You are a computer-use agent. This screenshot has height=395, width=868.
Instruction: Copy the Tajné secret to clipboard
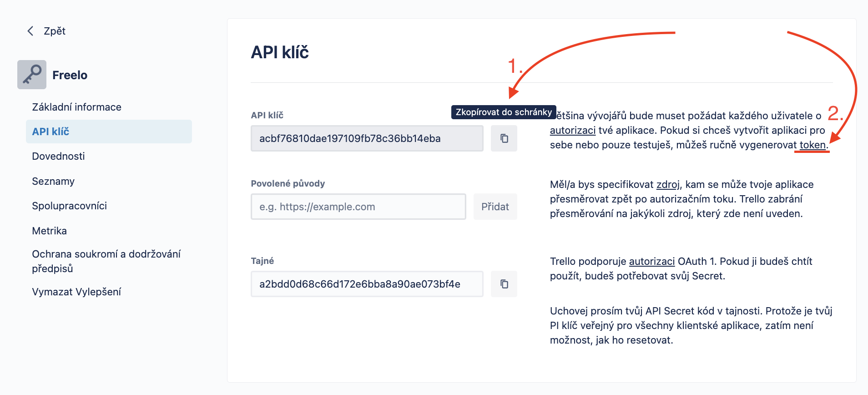(504, 284)
